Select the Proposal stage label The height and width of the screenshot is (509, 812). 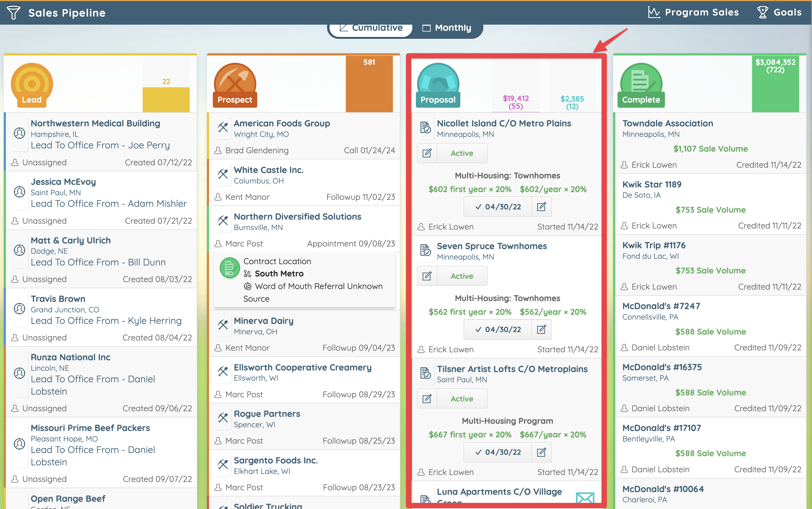(438, 100)
